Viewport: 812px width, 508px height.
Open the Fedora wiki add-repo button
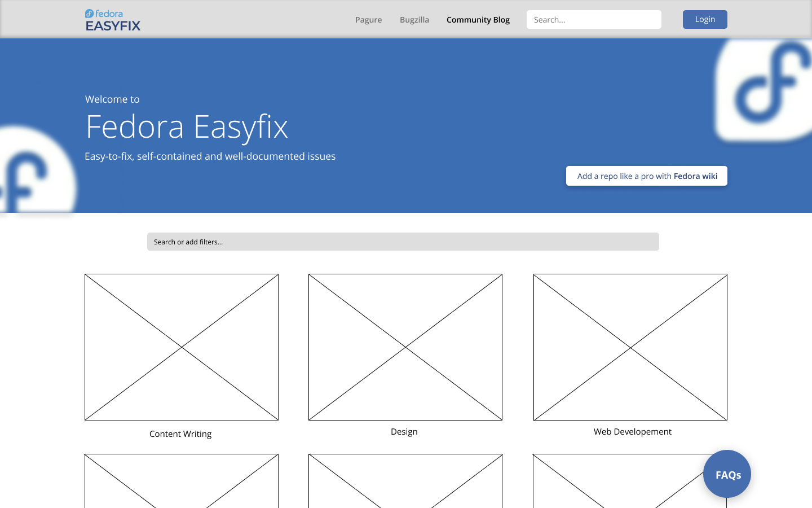tap(647, 176)
